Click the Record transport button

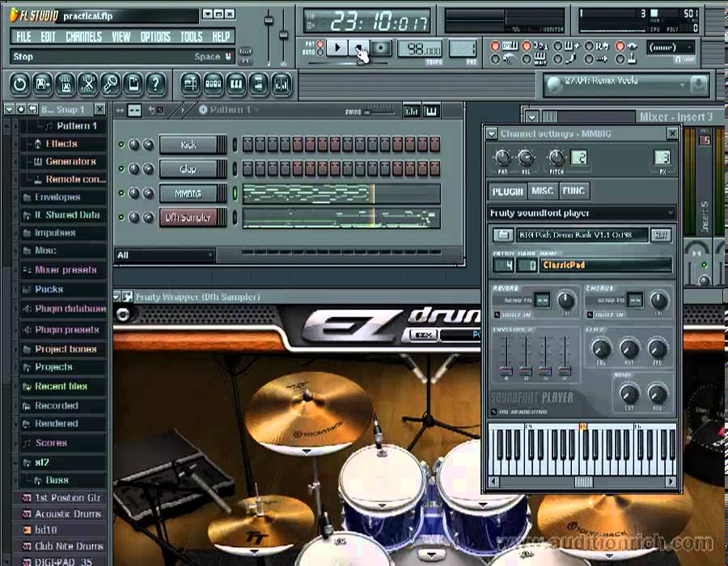click(x=381, y=48)
